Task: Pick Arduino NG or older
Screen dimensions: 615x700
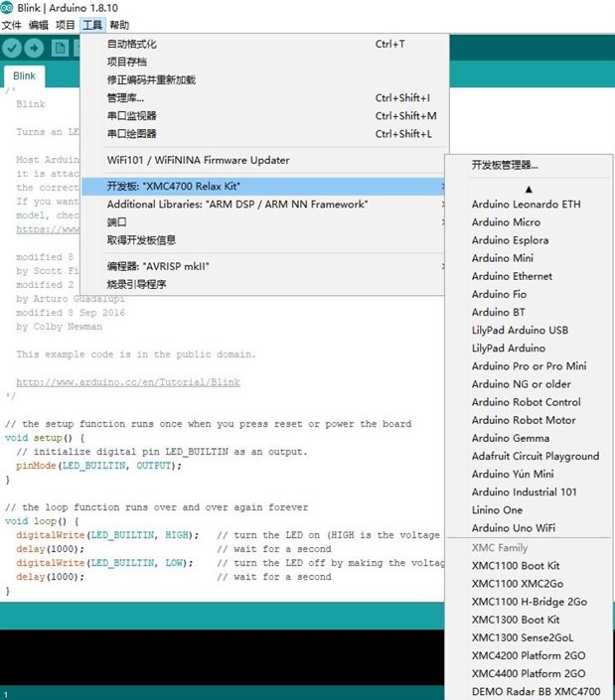Action: [x=530, y=384]
